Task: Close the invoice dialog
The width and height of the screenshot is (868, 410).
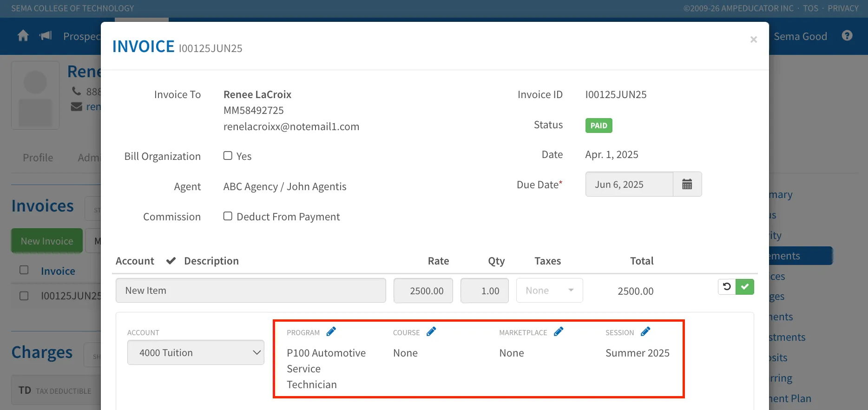Action: 754,40
